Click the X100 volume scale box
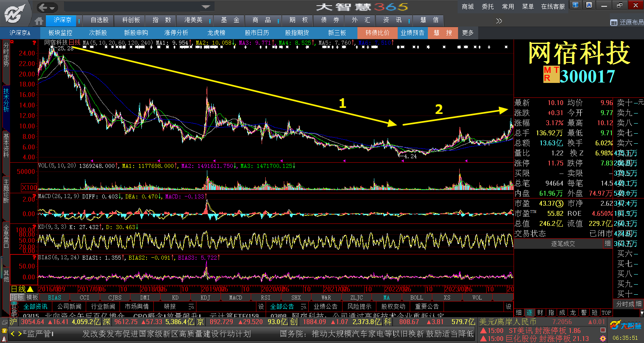The height and width of the screenshot is (343, 644). click(29, 188)
